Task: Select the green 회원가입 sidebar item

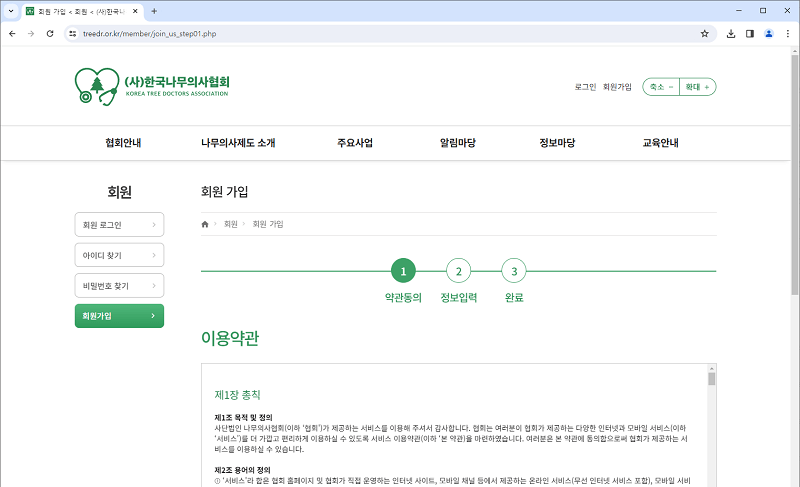Action: (x=119, y=316)
